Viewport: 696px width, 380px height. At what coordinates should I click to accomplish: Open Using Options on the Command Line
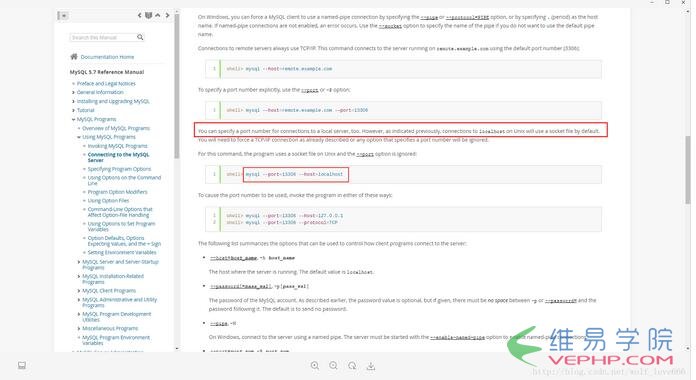click(x=124, y=180)
